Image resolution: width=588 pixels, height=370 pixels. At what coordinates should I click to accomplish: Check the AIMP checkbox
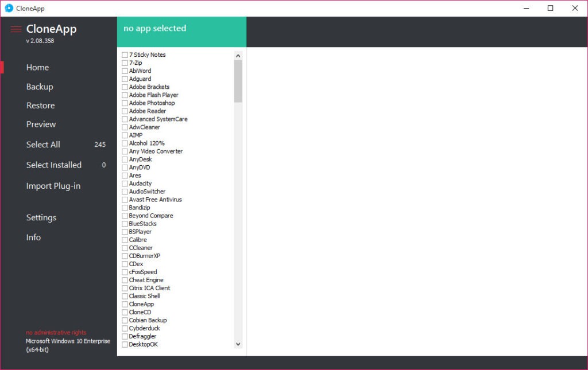pyautogui.click(x=125, y=135)
